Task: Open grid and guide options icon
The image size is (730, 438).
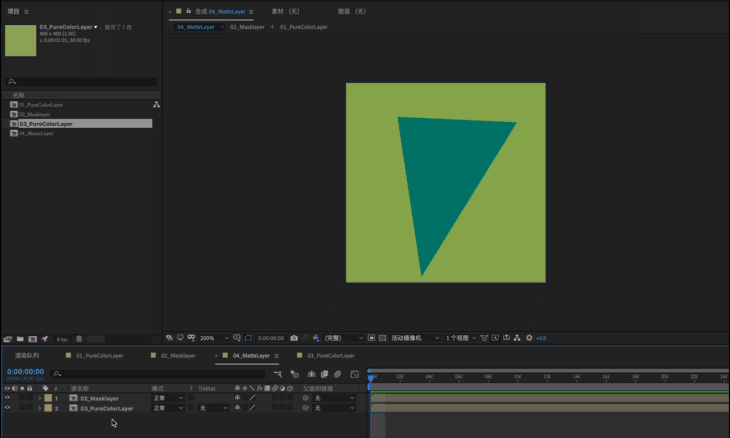Action: 237,338
